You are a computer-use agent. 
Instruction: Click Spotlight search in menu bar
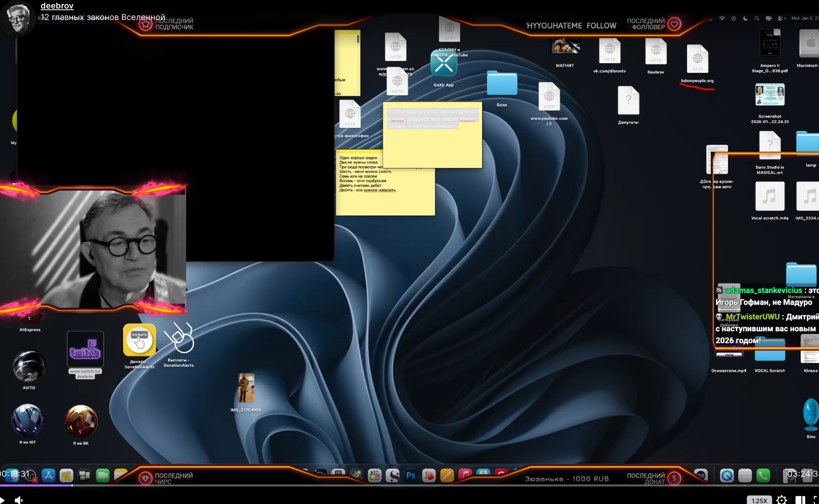pyautogui.click(x=757, y=18)
